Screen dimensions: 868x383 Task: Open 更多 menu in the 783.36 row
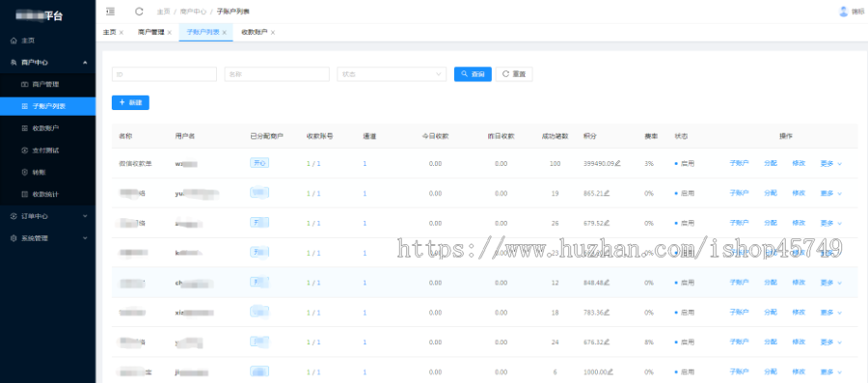click(831, 313)
